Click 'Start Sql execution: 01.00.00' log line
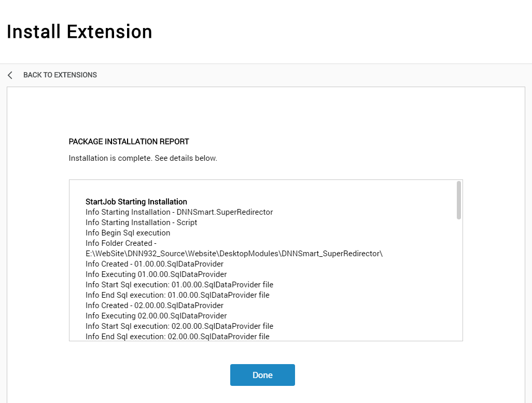The width and height of the screenshot is (532, 403). tap(179, 285)
